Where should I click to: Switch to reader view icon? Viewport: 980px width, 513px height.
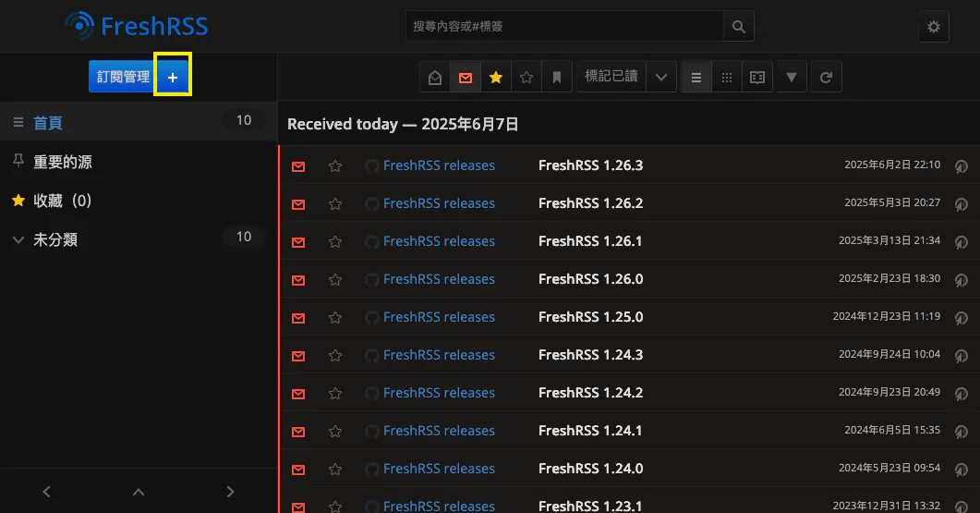(756, 77)
